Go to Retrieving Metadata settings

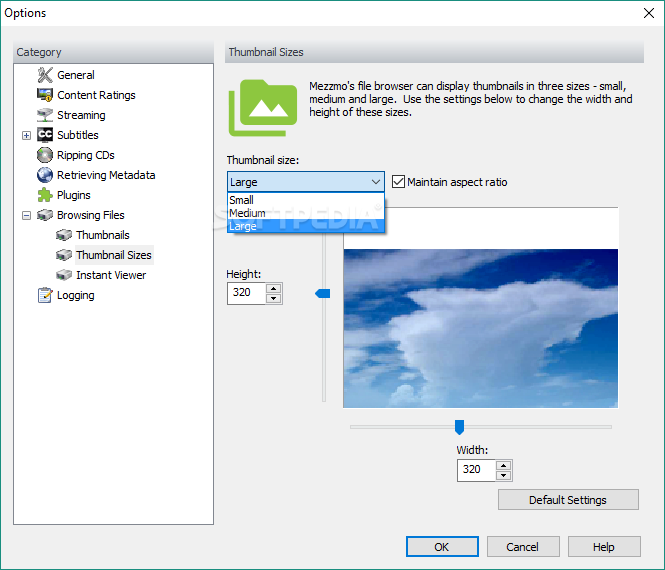point(106,175)
